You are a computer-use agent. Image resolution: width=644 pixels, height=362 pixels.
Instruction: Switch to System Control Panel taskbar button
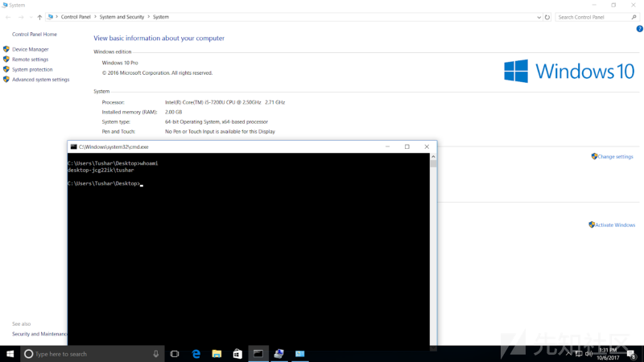tap(279, 354)
